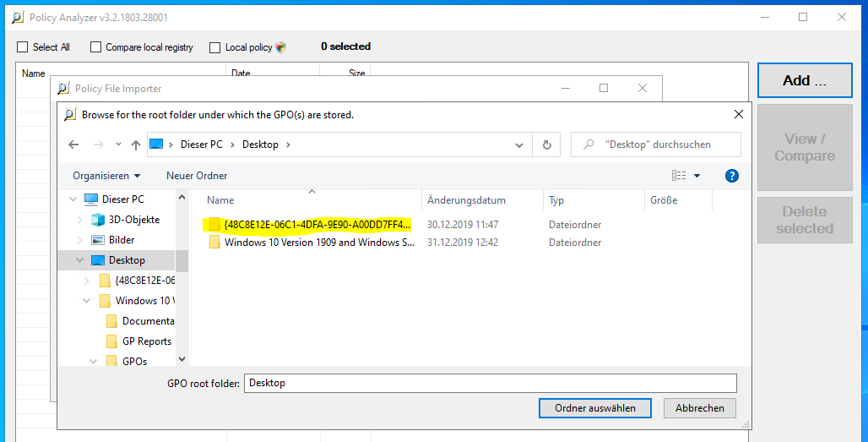Click folder icon of {48C8E12E-06C1 row
This screenshot has width=868, height=442.
[x=214, y=224]
